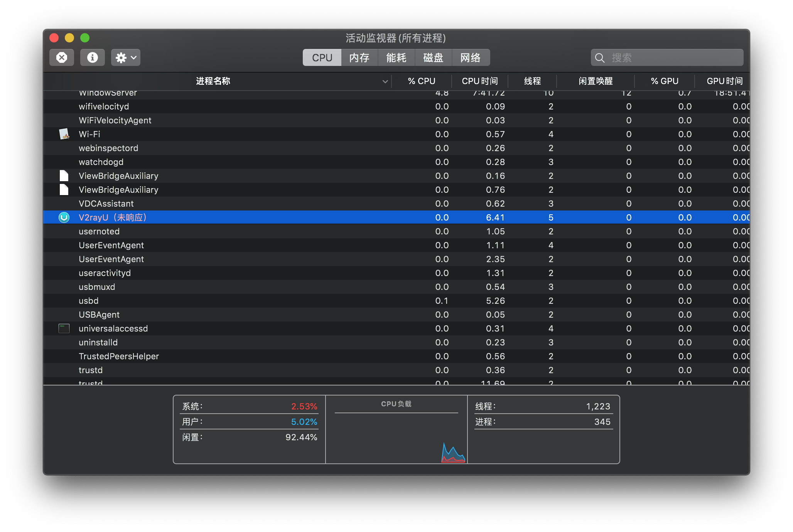This screenshot has height=532, width=793.
Task: Click first ViewBridgeAuxiliary document icon
Action: 64,176
